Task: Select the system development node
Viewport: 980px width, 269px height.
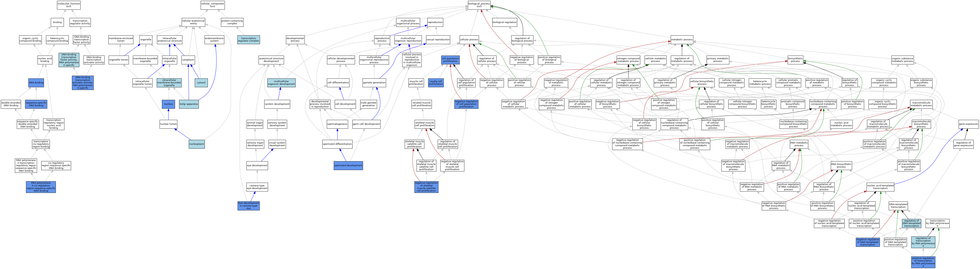Action: tap(277, 104)
